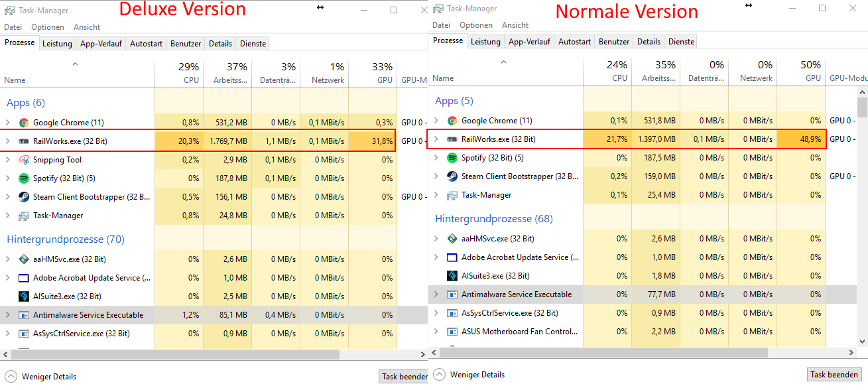Viewport: 868px width, 390px height.
Task: Click Task beenden in left window
Action: 404,376
